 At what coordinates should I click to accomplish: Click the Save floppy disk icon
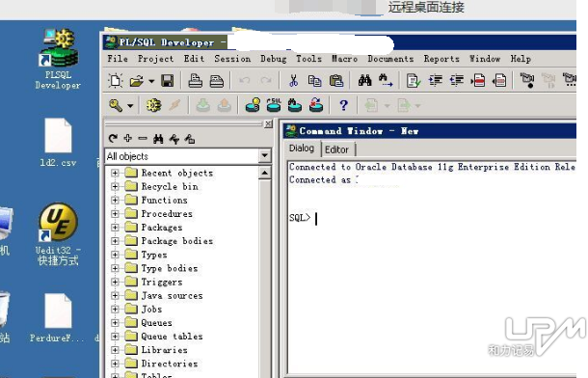click(167, 81)
